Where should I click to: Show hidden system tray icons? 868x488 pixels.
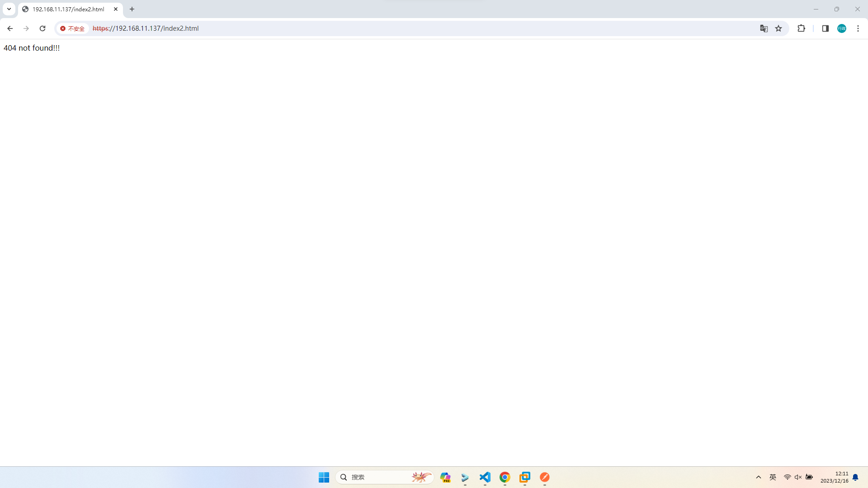759,477
